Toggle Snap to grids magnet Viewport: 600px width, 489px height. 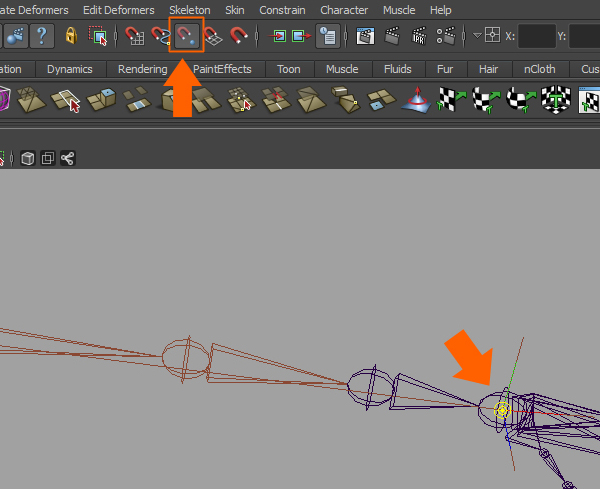point(134,36)
